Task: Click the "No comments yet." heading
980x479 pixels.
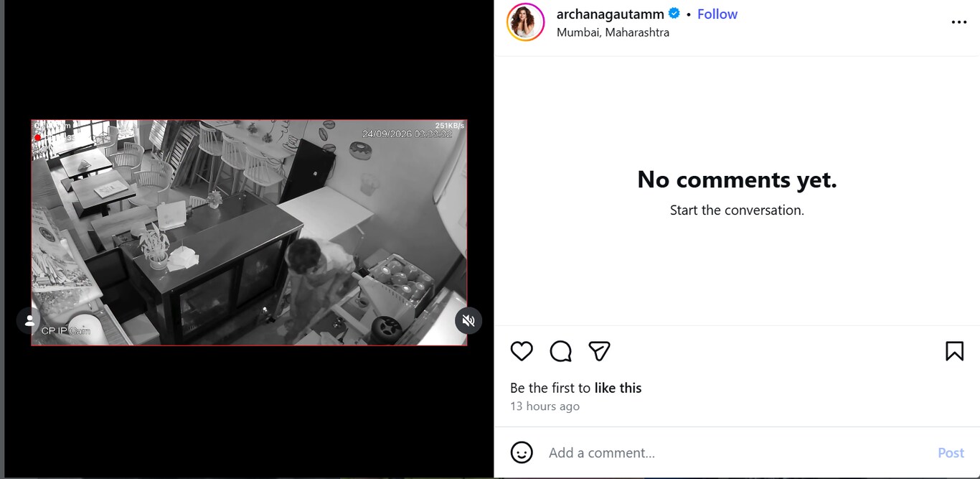Action: tap(737, 180)
